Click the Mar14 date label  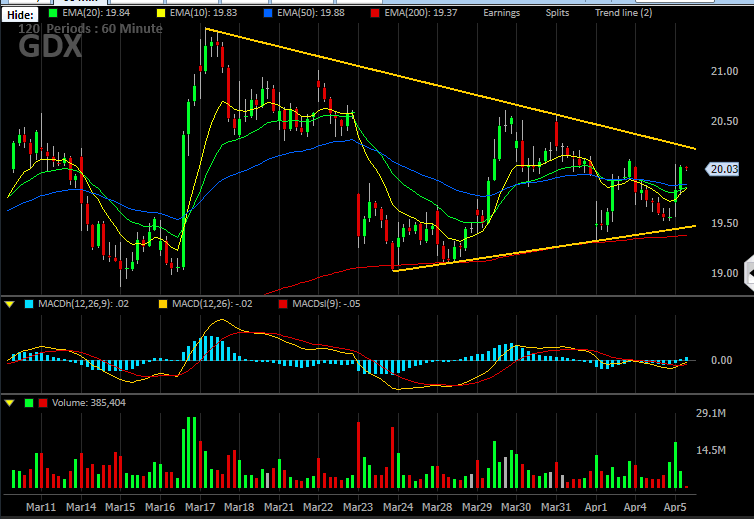tap(81, 507)
